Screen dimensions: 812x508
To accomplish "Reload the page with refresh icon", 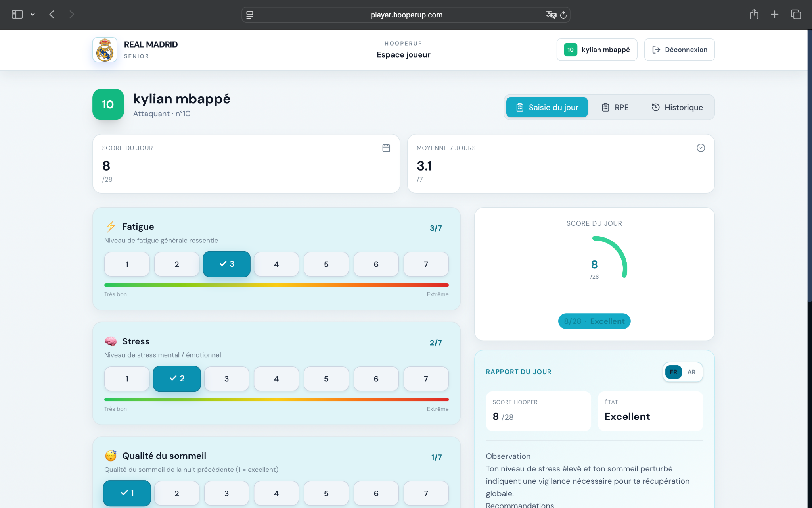I will coord(563,15).
